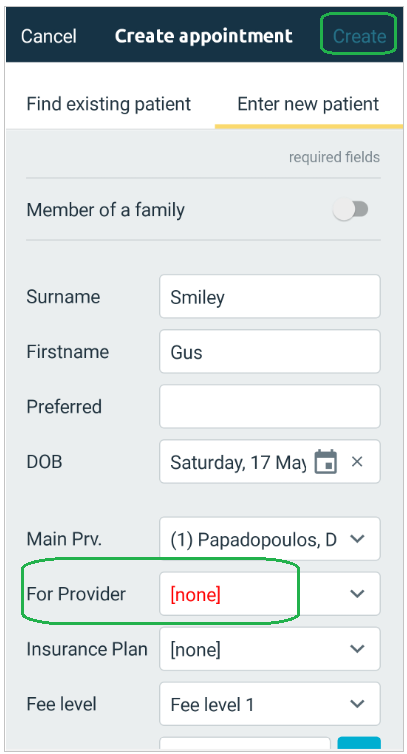Click the Fee level 1 value

point(212,704)
